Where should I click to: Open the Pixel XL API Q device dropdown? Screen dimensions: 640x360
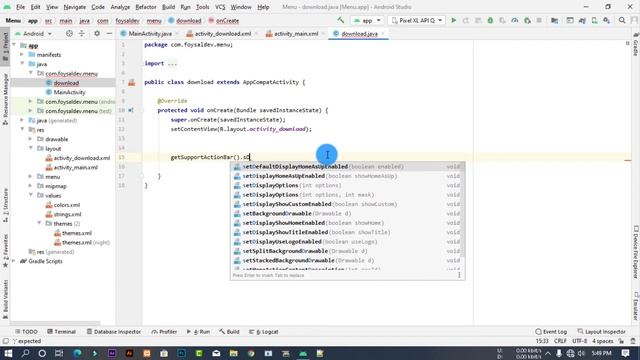pos(417,20)
